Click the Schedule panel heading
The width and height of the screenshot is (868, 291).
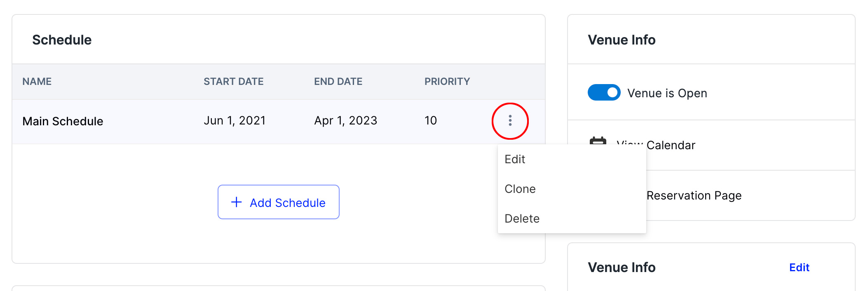pos(62,40)
